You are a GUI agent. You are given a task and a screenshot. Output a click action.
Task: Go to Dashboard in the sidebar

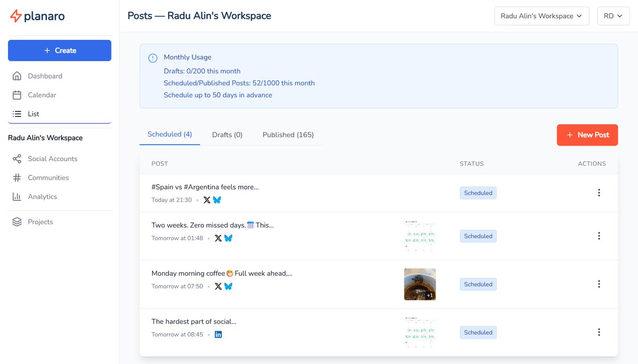click(x=60, y=76)
